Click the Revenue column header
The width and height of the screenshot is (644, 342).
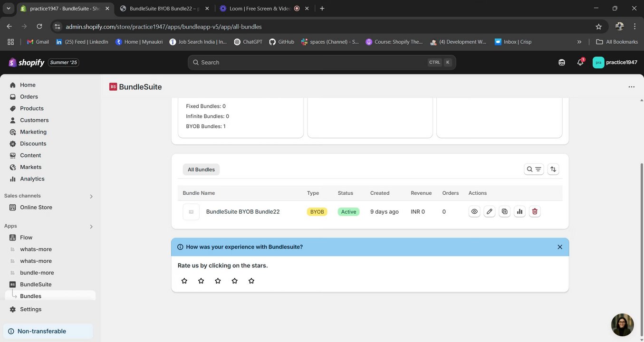pyautogui.click(x=421, y=193)
